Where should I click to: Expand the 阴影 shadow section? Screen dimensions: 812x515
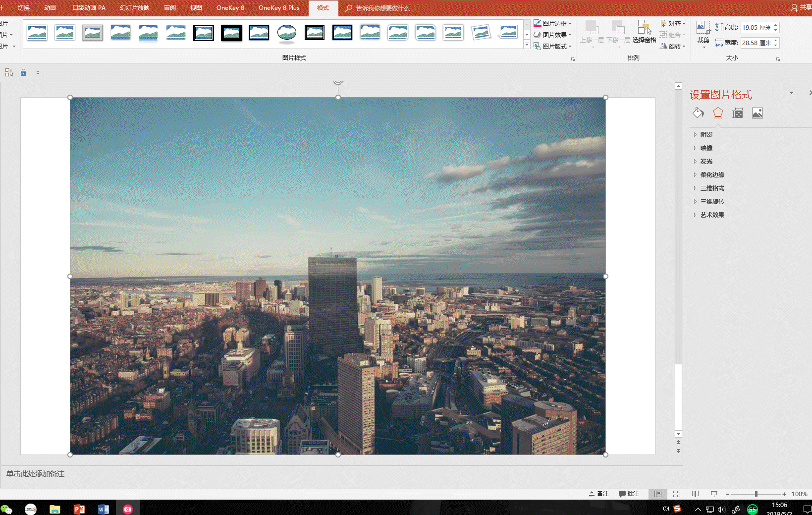(706, 135)
